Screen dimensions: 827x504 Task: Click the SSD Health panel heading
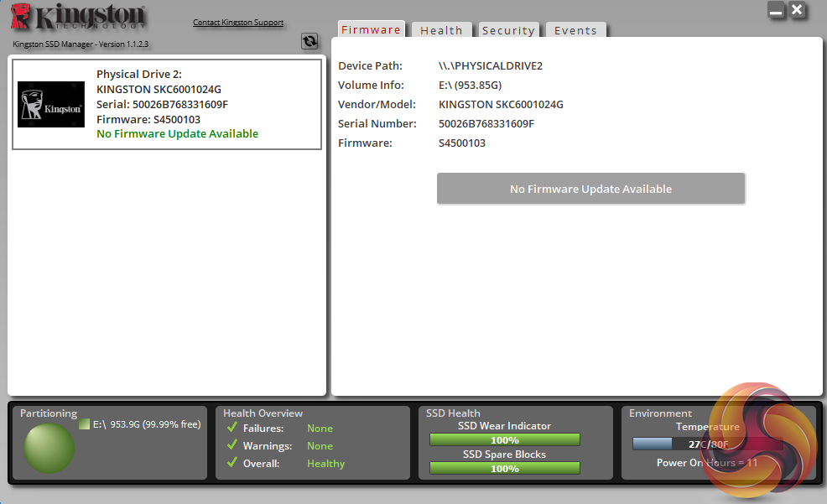tap(453, 413)
